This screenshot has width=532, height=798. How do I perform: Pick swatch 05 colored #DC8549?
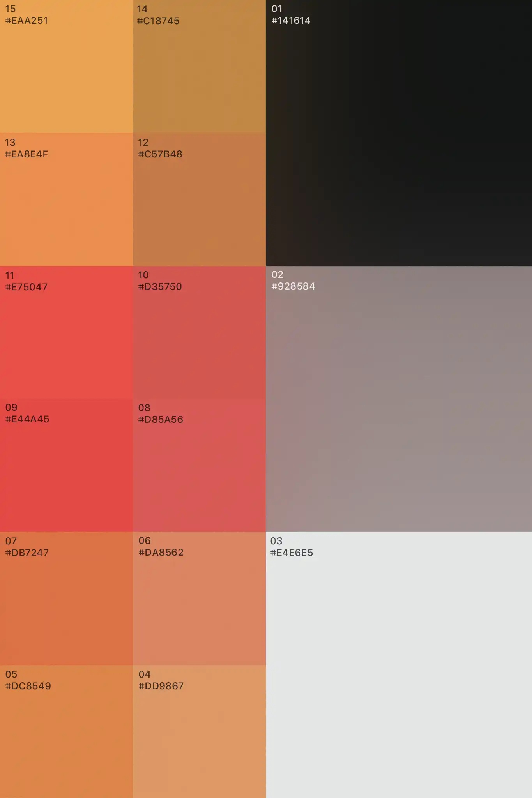click(x=66, y=731)
